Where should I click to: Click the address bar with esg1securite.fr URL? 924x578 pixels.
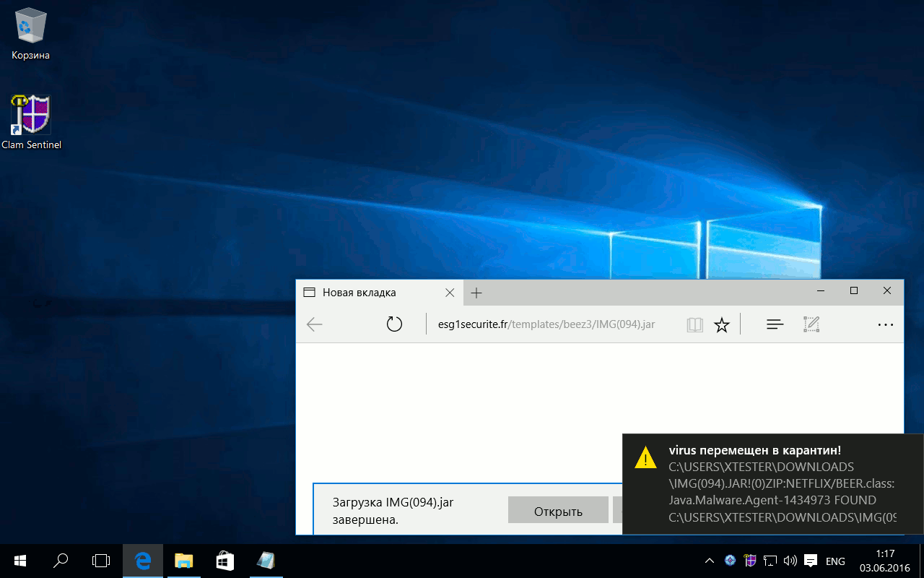546,324
